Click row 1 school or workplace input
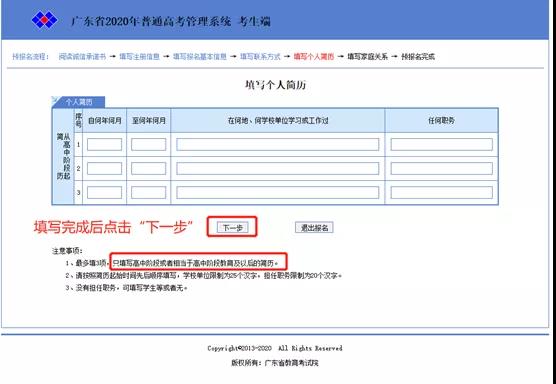 [x=278, y=145]
